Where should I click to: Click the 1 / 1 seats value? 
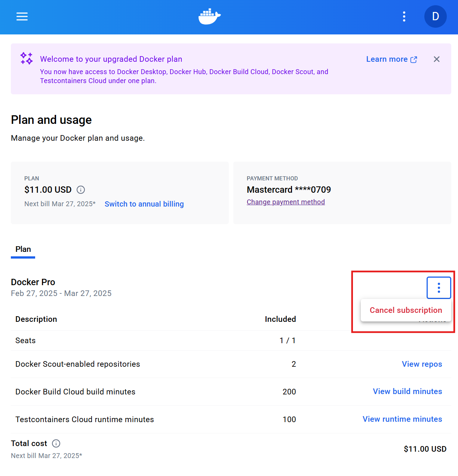pos(288,341)
